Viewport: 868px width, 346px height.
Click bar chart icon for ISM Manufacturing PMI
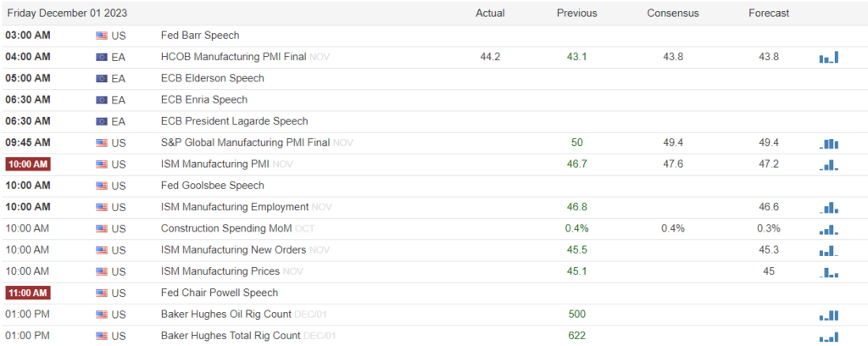coord(829,165)
